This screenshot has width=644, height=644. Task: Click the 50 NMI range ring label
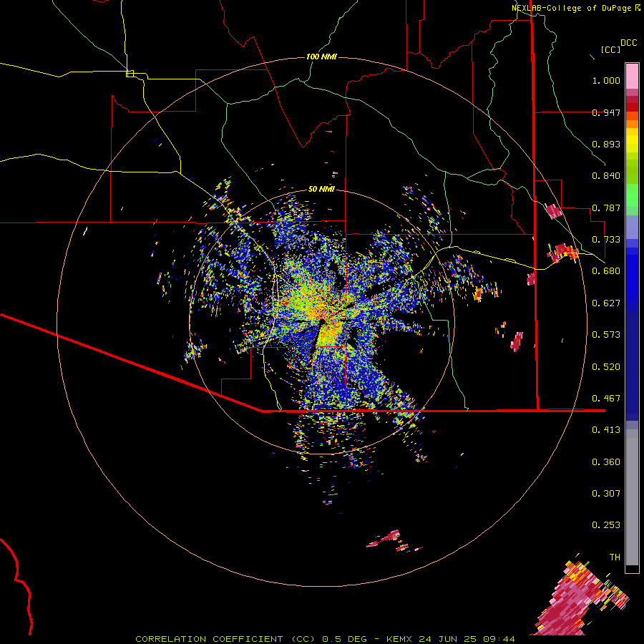pos(321,189)
